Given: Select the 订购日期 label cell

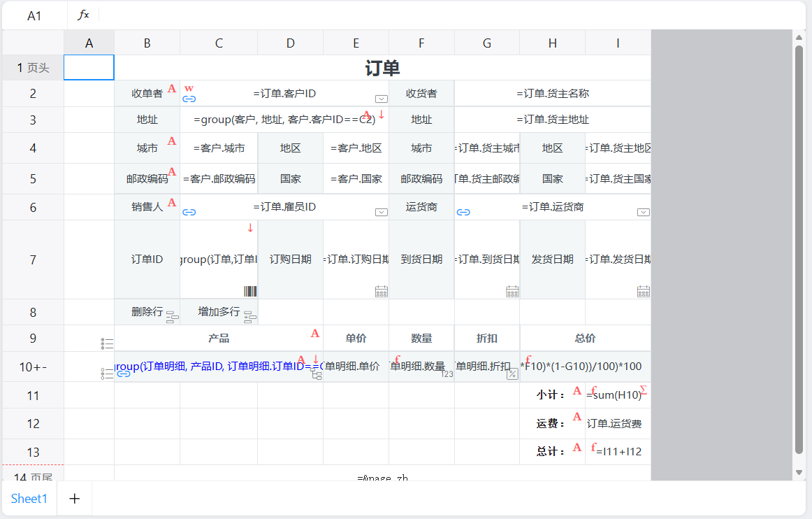Looking at the screenshot, I should coord(291,259).
